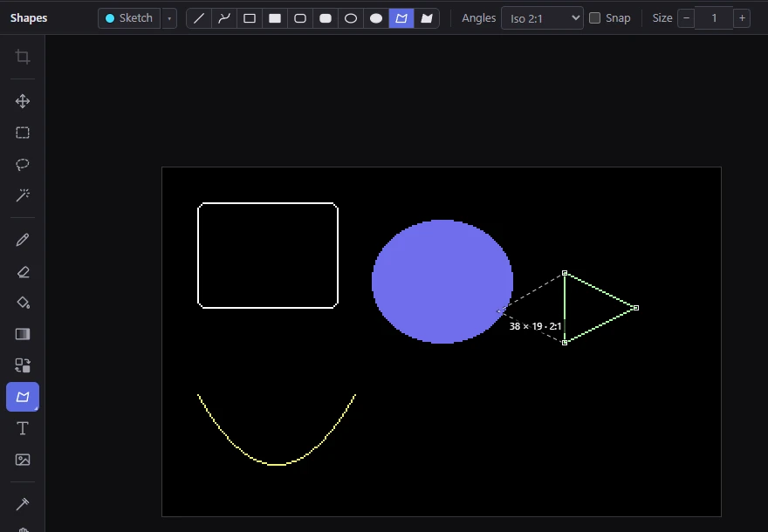
Task: Click the cyan Sketch color swatch
Action: pos(110,18)
